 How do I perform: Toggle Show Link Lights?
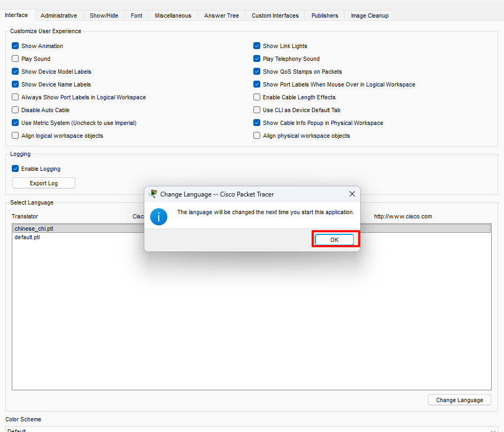pyautogui.click(x=257, y=45)
